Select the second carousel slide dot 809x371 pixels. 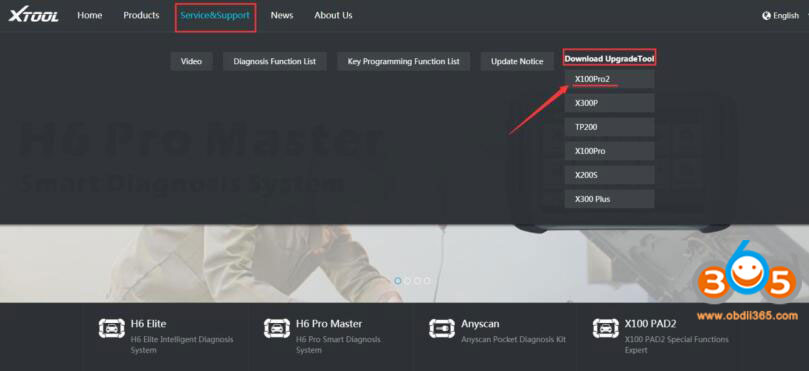tap(408, 281)
